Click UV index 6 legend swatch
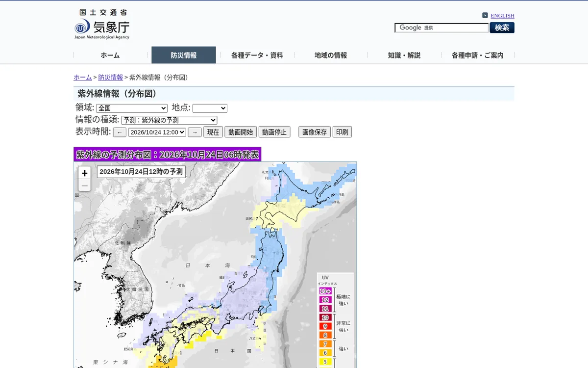The width and height of the screenshot is (588, 368). click(x=325, y=353)
